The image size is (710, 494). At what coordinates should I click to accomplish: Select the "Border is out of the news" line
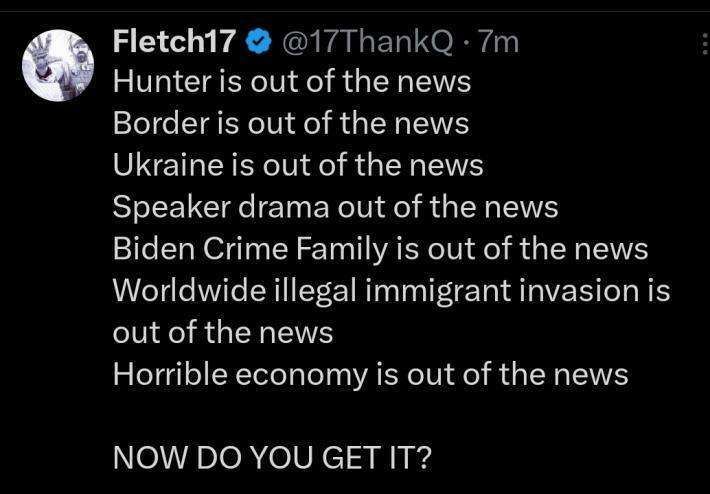pyautogui.click(x=290, y=124)
